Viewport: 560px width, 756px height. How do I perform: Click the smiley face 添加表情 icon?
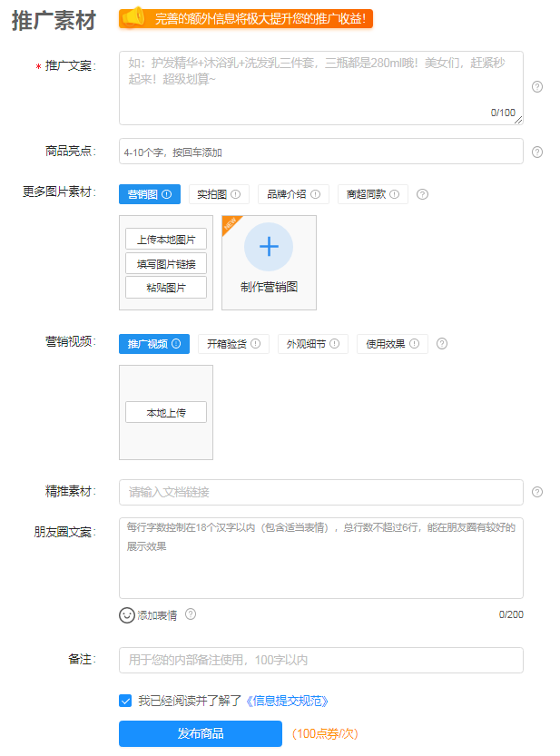point(127,614)
